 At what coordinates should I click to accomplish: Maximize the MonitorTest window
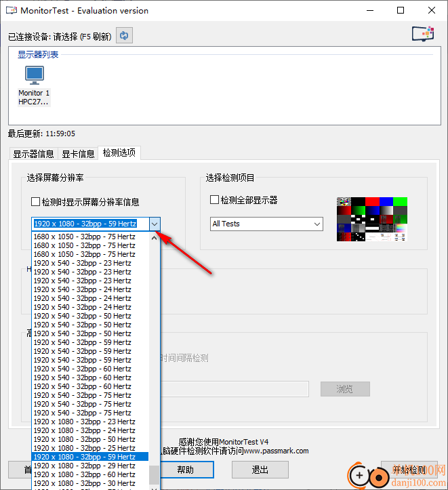point(401,10)
